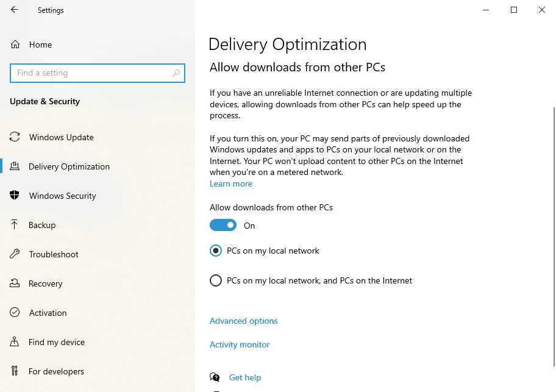Select PCs on my local network option
The image size is (556, 392).
[x=216, y=251]
